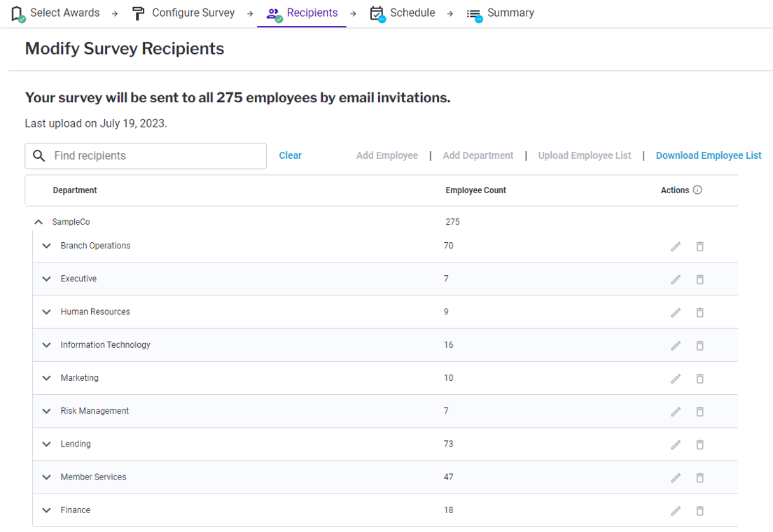This screenshot has height=532, width=773.
Task: Edit the Human Resources department
Action: click(676, 312)
